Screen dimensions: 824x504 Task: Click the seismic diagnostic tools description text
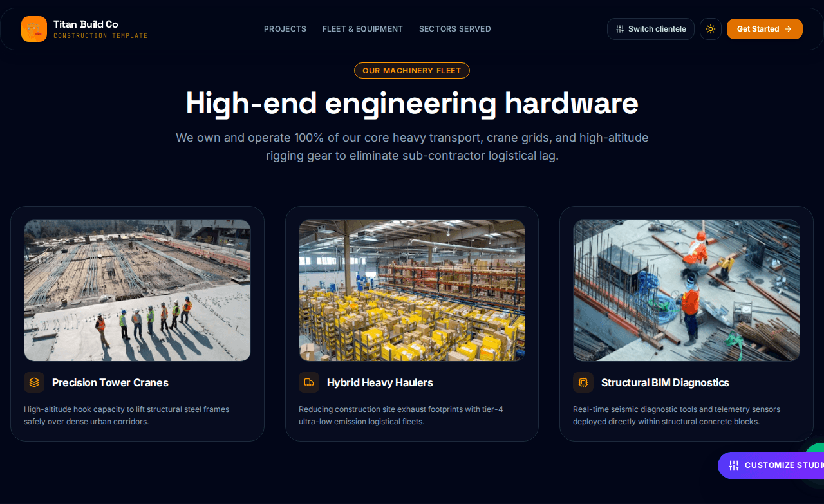(x=677, y=415)
